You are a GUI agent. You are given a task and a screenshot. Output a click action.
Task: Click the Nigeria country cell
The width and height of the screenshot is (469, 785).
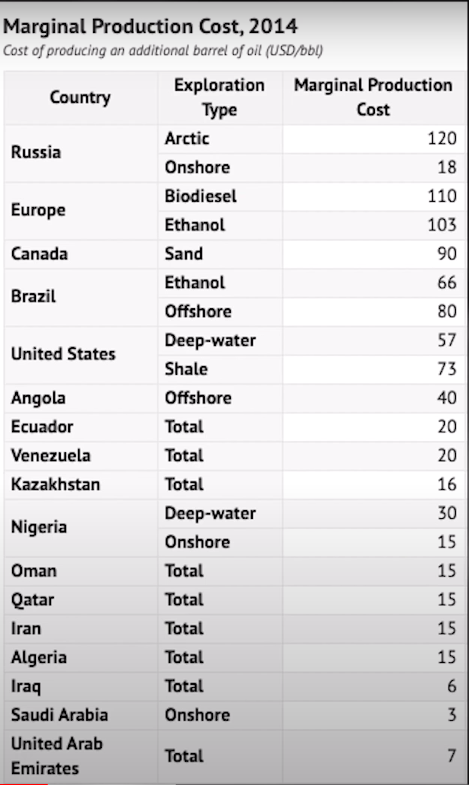tap(81, 527)
